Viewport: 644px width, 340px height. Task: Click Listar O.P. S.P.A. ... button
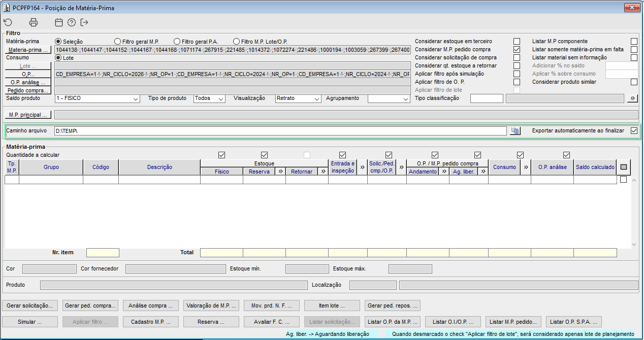[574, 322]
